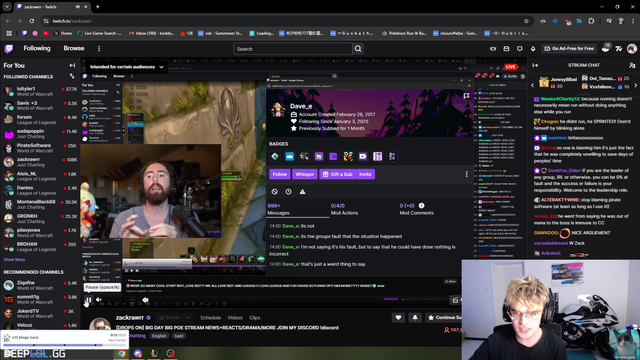Image resolution: width=640 pixels, height=360 pixels.
Task: Click the Continue Sub button
Action: 444,318
